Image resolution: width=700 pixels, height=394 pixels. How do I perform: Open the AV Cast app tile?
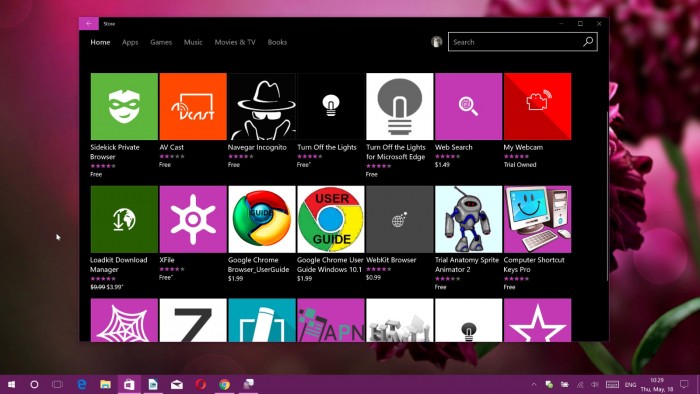193,106
